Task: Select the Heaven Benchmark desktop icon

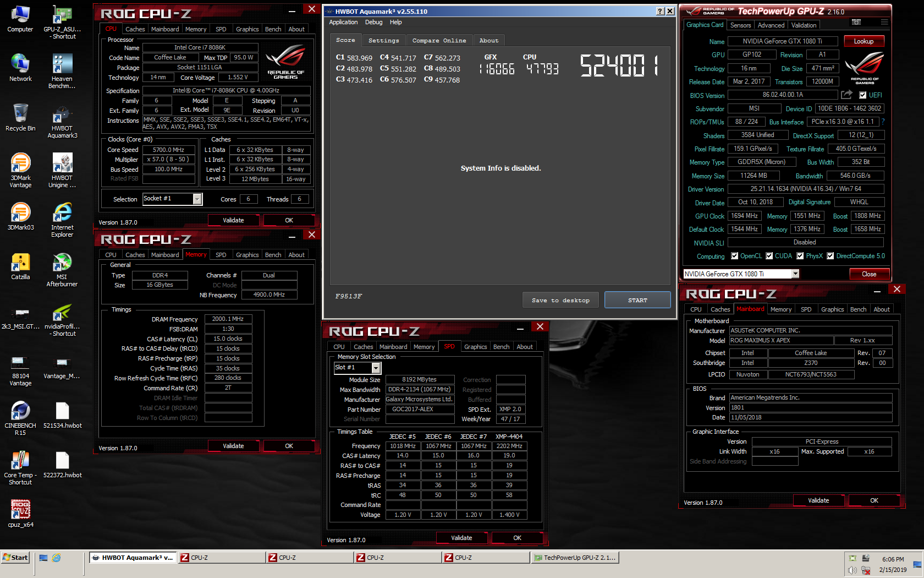Action: pyautogui.click(x=62, y=72)
